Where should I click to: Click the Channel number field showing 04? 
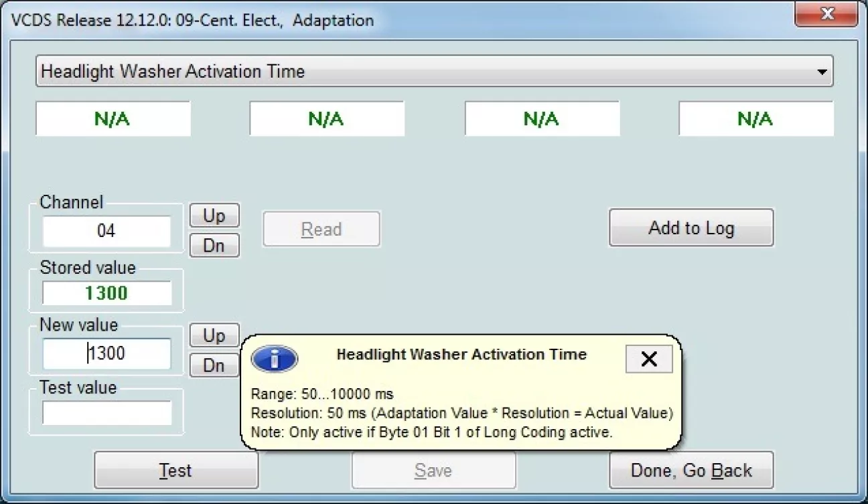(106, 231)
